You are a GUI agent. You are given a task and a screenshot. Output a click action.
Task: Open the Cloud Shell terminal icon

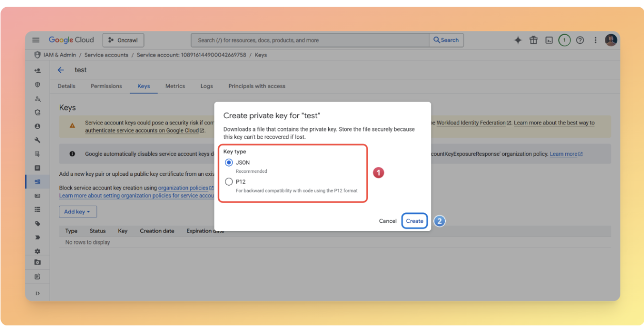pos(549,40)
